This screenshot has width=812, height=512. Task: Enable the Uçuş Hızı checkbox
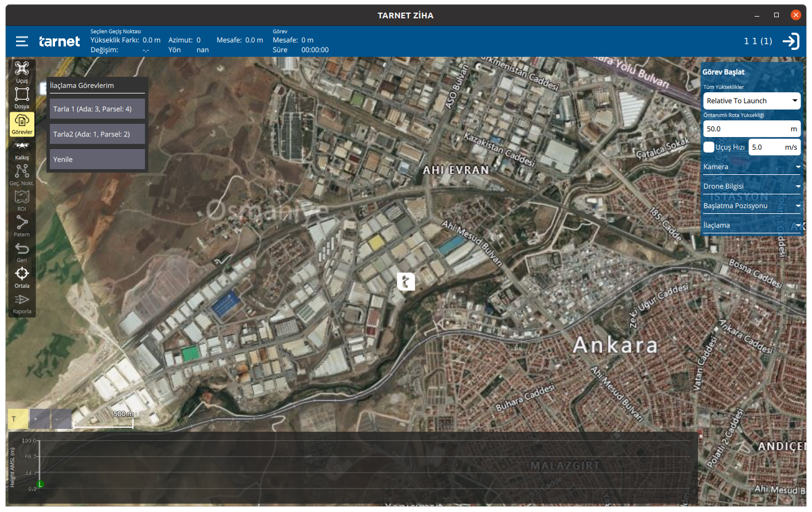(709, 147)
